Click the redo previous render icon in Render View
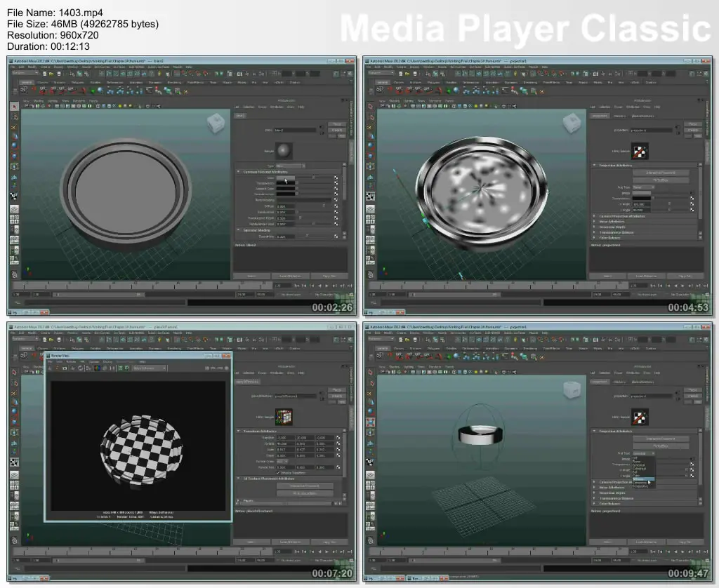The image size is (719, 588). click(x=51, y=368)
